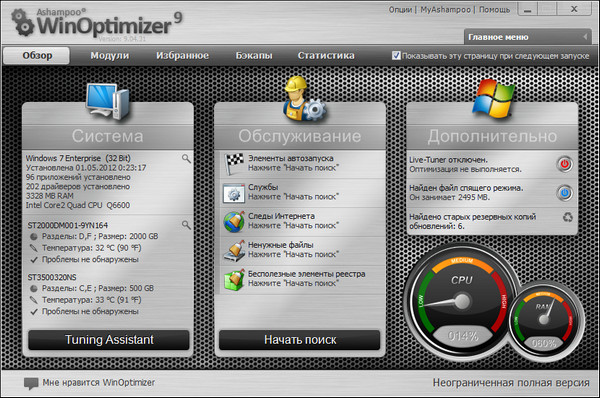Image resolution: width=600 pixels, height=398 pixels.
Task: Close the WinOptimizer window
Action: pos(574,9)
